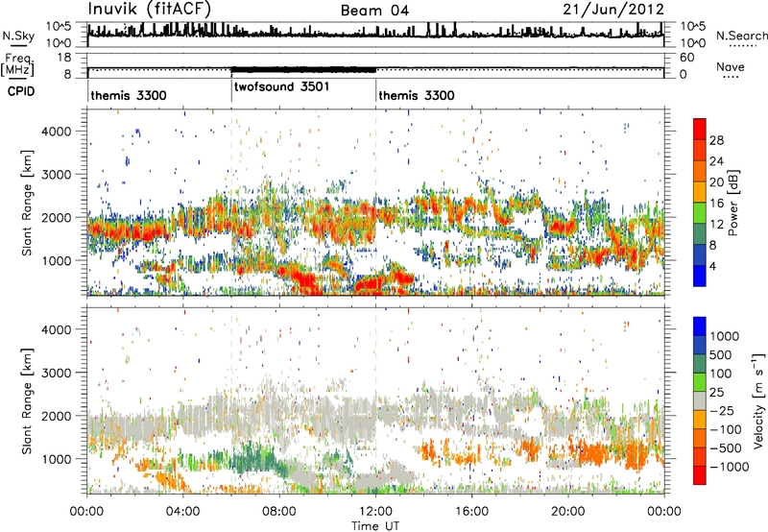Click the '-1000' velocity colorbar tick
The width and height of the screenshot is (768, 532).
coord(729,467)
